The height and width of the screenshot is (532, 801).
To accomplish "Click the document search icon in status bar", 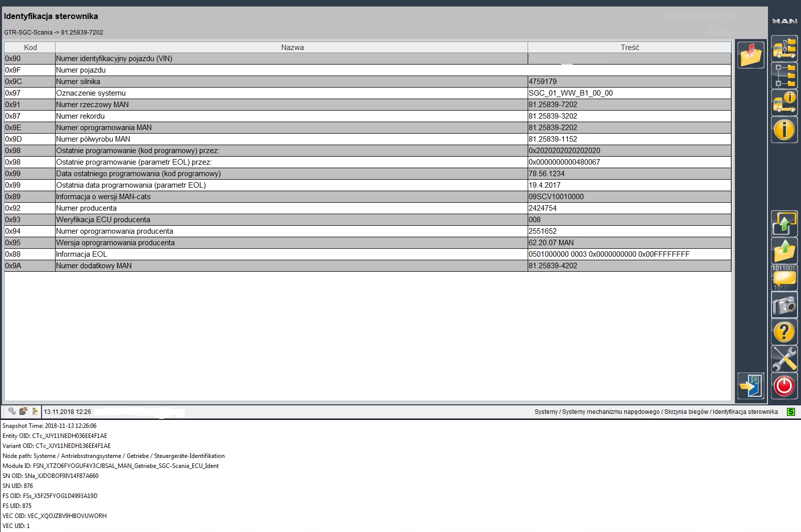I will point(23,411).
